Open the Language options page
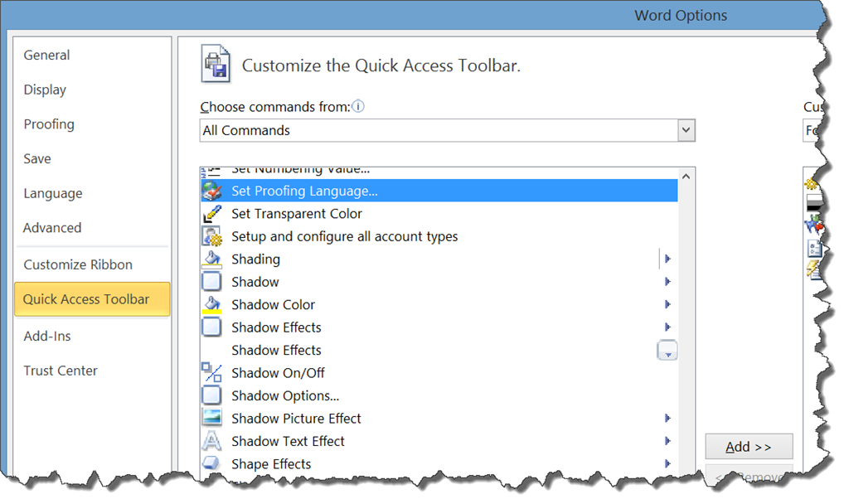Viewport: 849px width, 504px height. pos(53,194)
